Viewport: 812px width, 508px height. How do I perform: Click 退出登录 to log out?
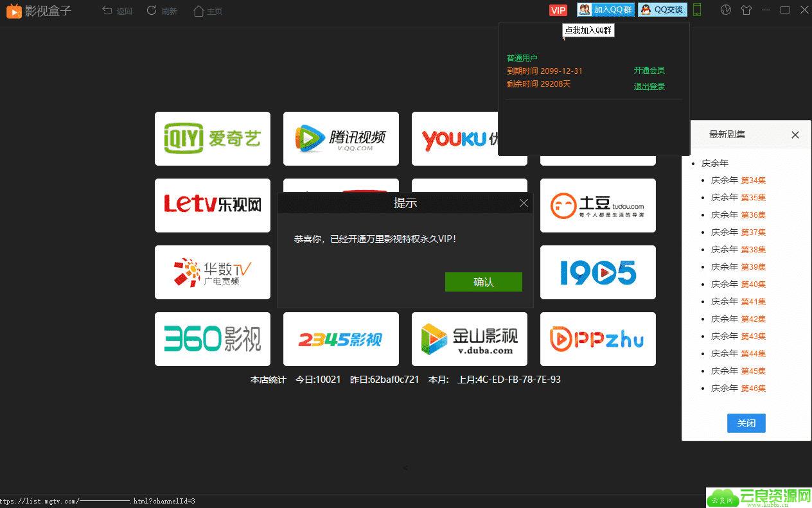[x=649, y=87]
